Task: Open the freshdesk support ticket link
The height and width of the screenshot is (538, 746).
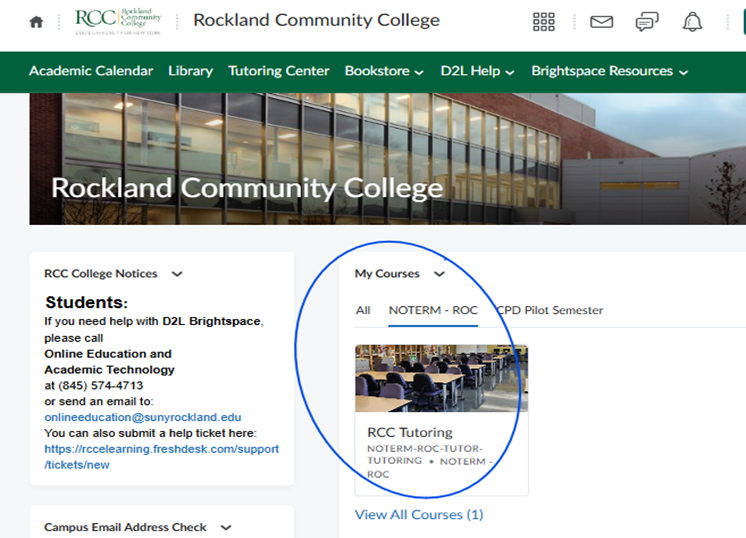Action: (161, 457)
